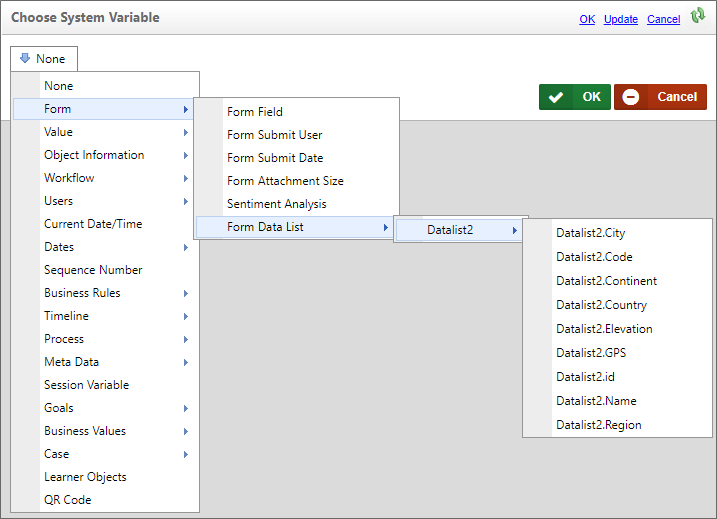Click the Update link in header
This screenshot has height=519, width=717.
[x=620, y=19]
